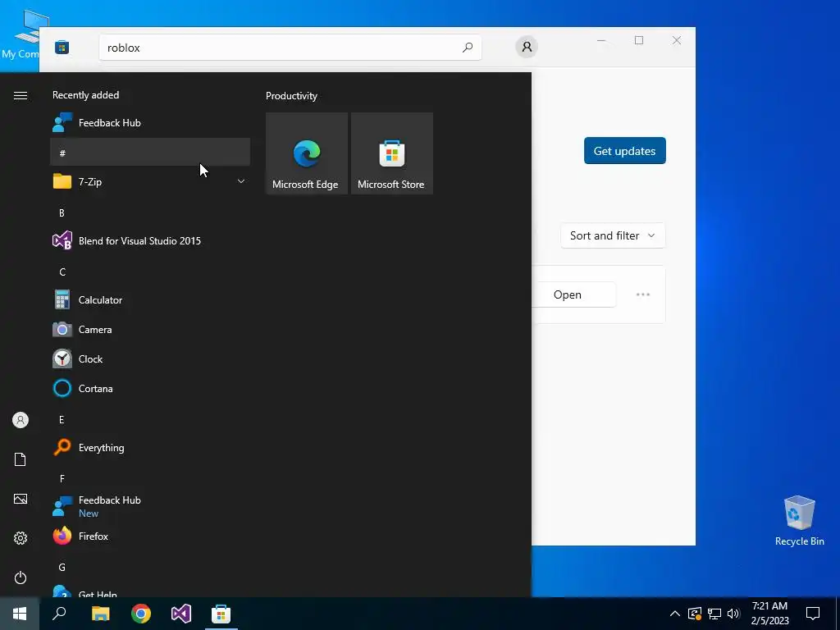Launch Firefox from the app list
This screenshot has height=630, width=840.
pos(150,536)
